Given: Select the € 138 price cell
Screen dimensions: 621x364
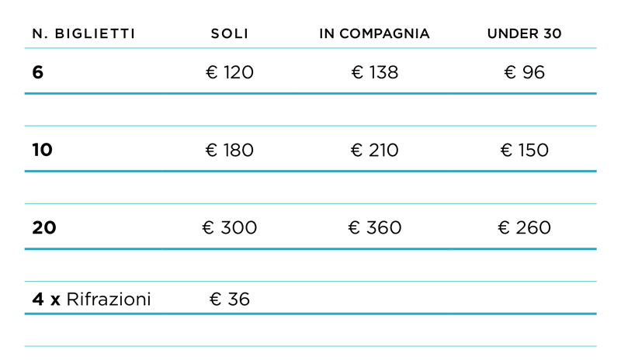Looking at the screenshot, I should click(375, 73).
